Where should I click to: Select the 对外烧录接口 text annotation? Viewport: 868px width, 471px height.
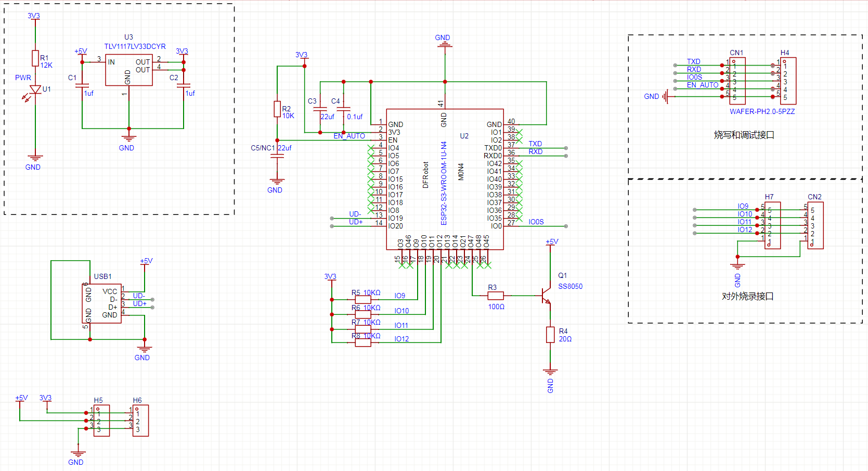click(747, 296)
